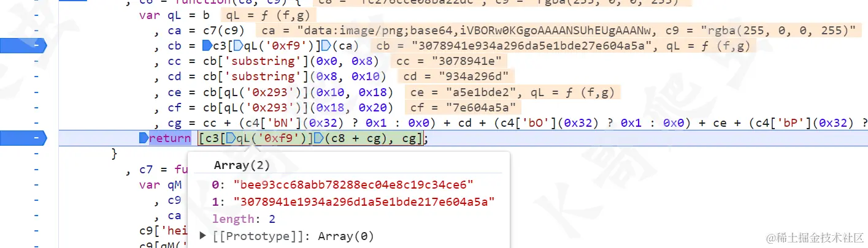
Task: Toggle inline marker before (c8 + cg) on return line
Action: 318,138
